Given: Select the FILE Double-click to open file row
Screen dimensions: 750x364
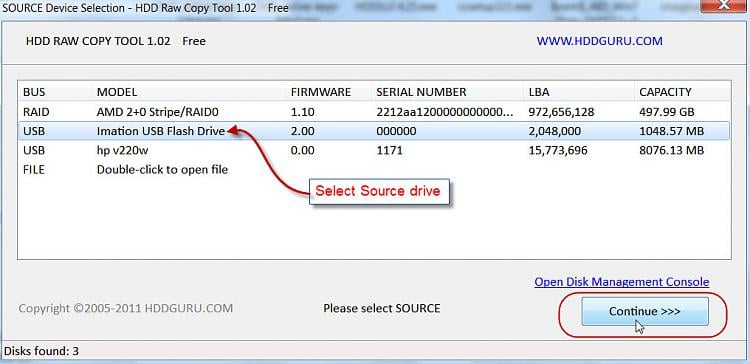Looking at the screenshot, I should pos(374,169).
